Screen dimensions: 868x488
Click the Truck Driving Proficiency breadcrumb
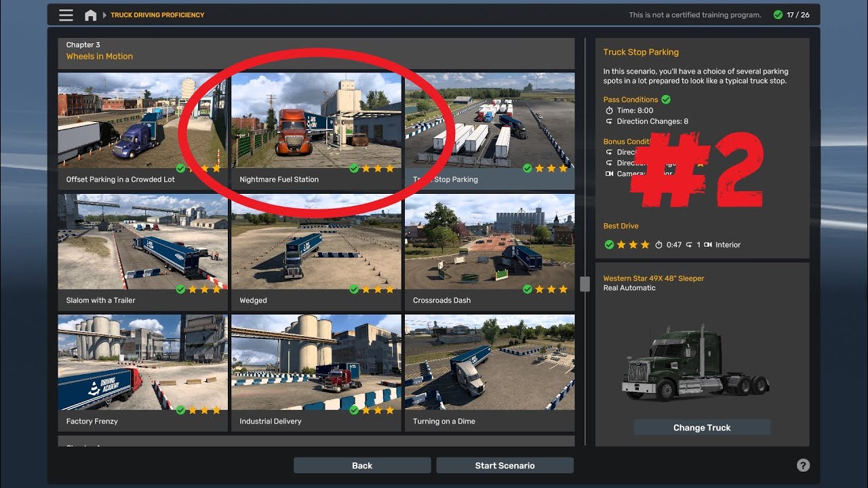(x=157, y=15)
